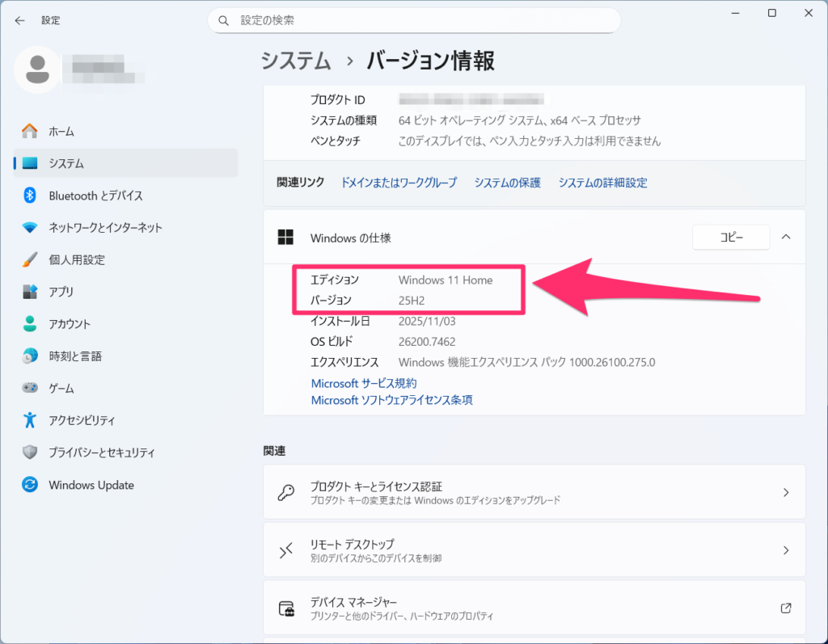Click the Home icon in sidebar
828x644 pixels.
[30, 131]
